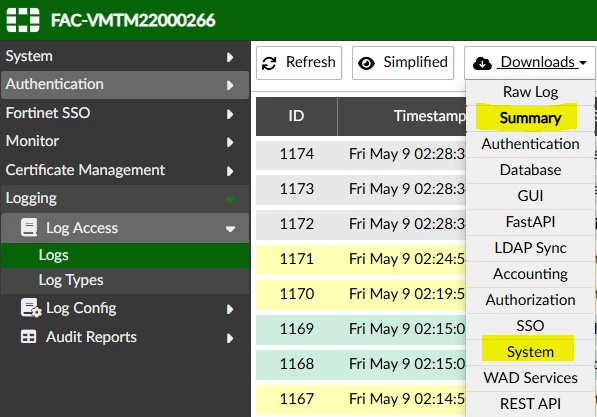597x417 pixels.
Task: Click timestamp Fri May 9 02:24:5
Action: click(407, 259)
